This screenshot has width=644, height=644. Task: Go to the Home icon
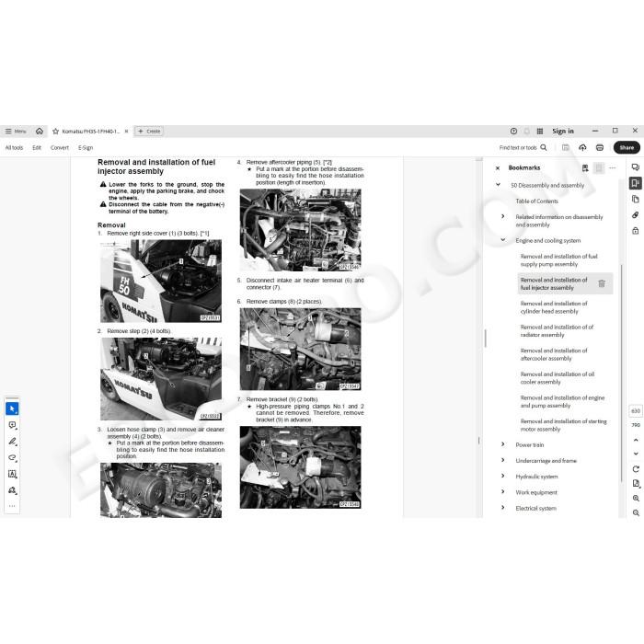point(40,131)
